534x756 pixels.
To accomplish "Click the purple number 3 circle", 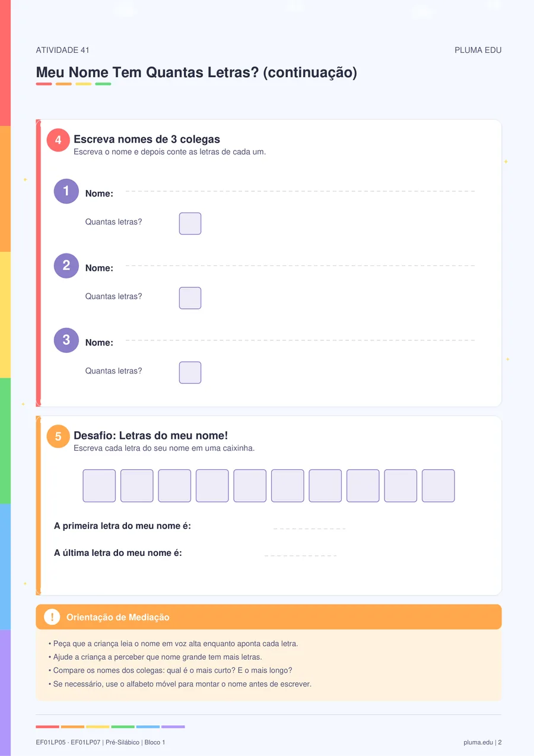I will pyautogui.click(x=66, y=340).
